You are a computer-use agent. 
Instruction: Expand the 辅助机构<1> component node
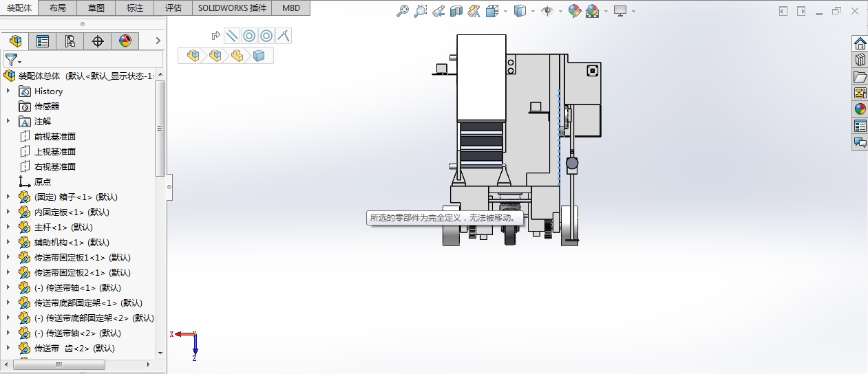(8, 242)
